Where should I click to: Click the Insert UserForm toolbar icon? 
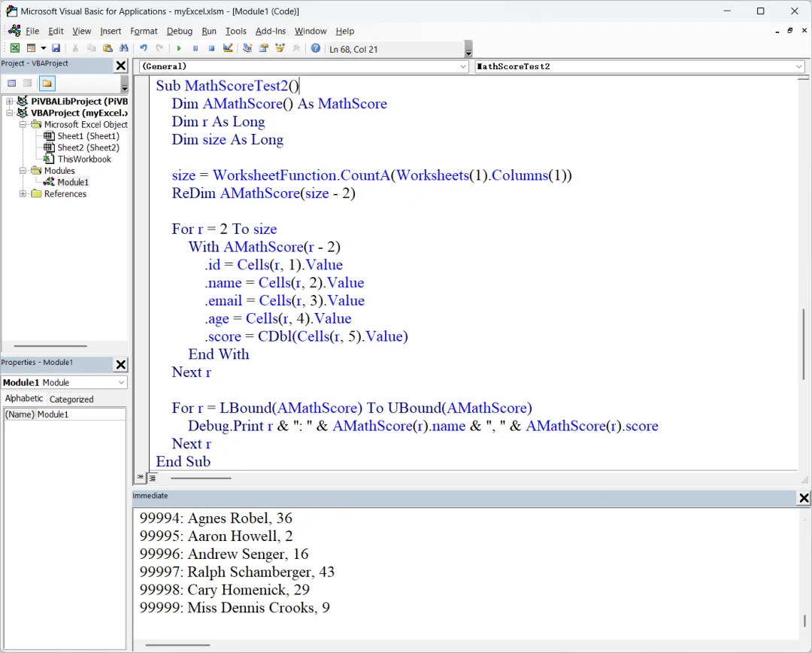click(x=31, y=48)
